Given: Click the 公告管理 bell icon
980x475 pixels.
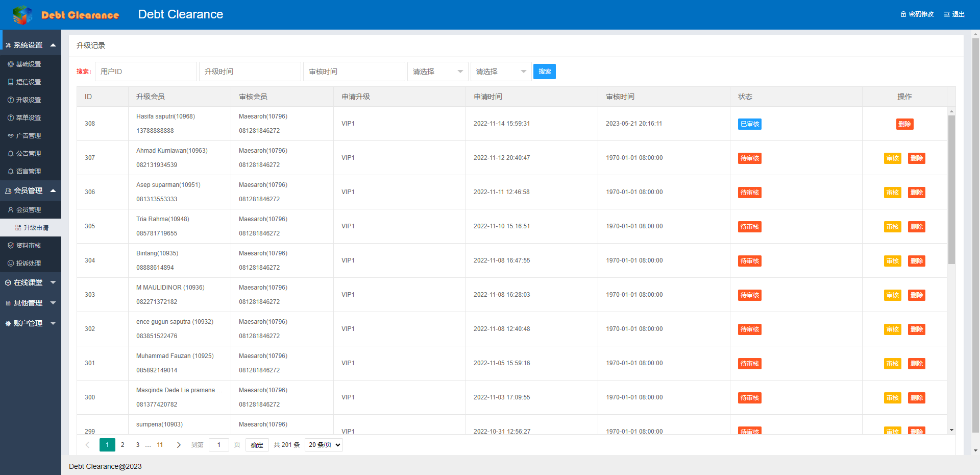Looking at the screenshot, I should [x=11, y=154].
